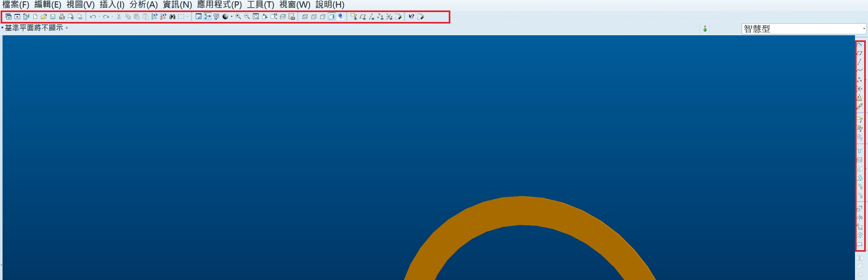Image resolution: width=868 pixels, height=280 pixels.
Task: Create a datum plane from right toolbar
Action: [859, 53]
